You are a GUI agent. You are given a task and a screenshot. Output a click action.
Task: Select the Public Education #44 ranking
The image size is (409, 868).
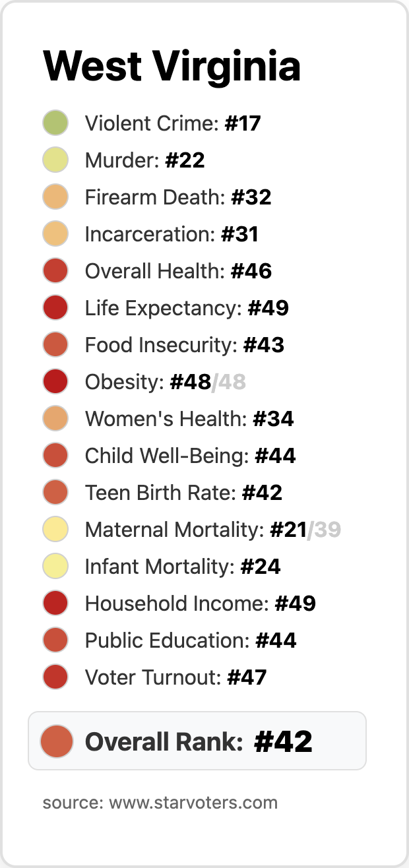(191, 640)
